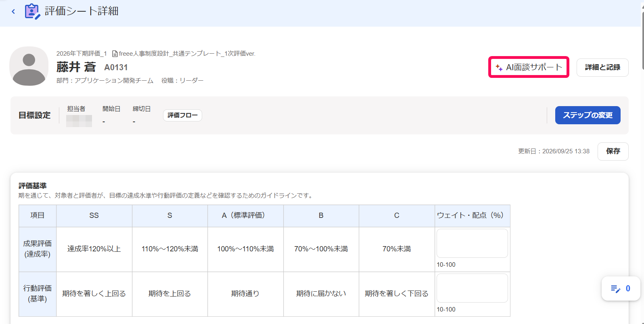
Task: Click the 70%～100%未満 cell
Action: tap(321, 249)
